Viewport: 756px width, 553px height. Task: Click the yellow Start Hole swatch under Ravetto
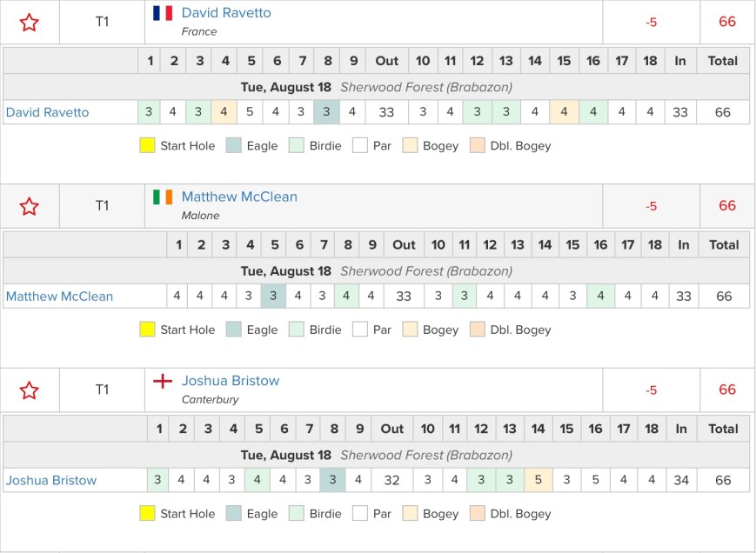point(147,146)
